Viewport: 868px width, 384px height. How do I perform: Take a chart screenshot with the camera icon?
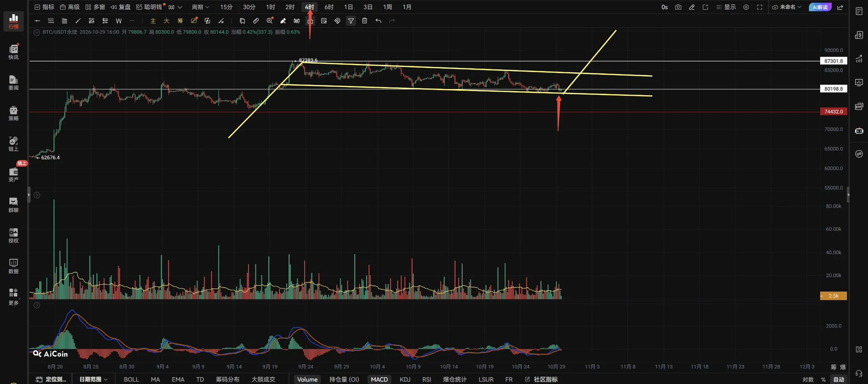click(x=678, y=7)
